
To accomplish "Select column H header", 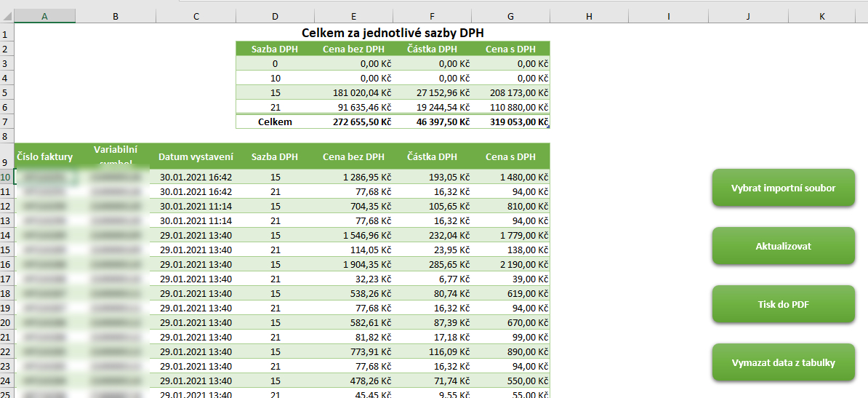I will tap(590, 17).
